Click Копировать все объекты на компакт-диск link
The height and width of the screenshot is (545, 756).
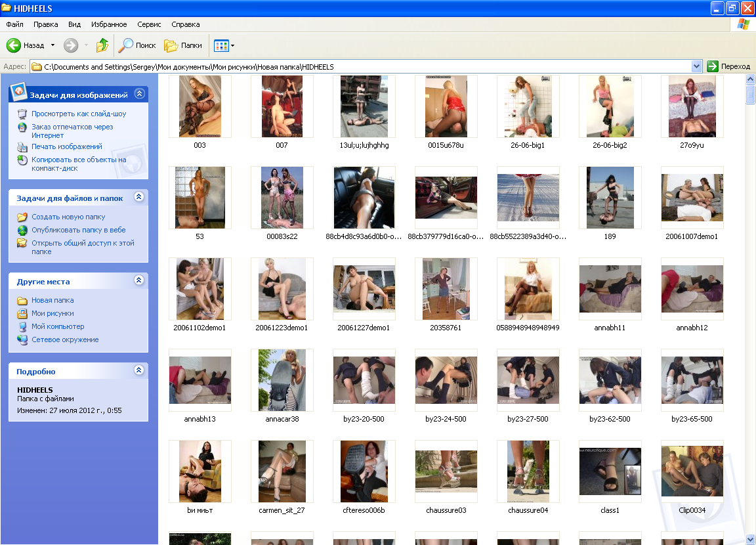(x=79, y=164)
